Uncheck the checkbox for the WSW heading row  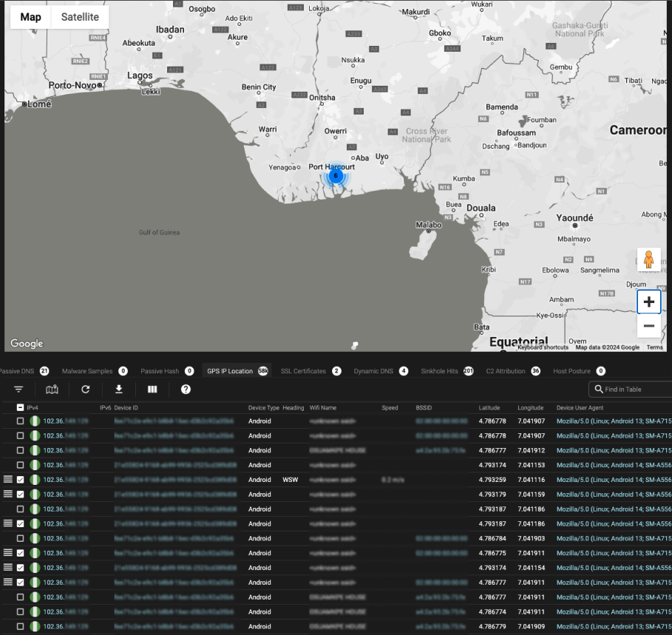pyautogui.click(x=20, y=480)
